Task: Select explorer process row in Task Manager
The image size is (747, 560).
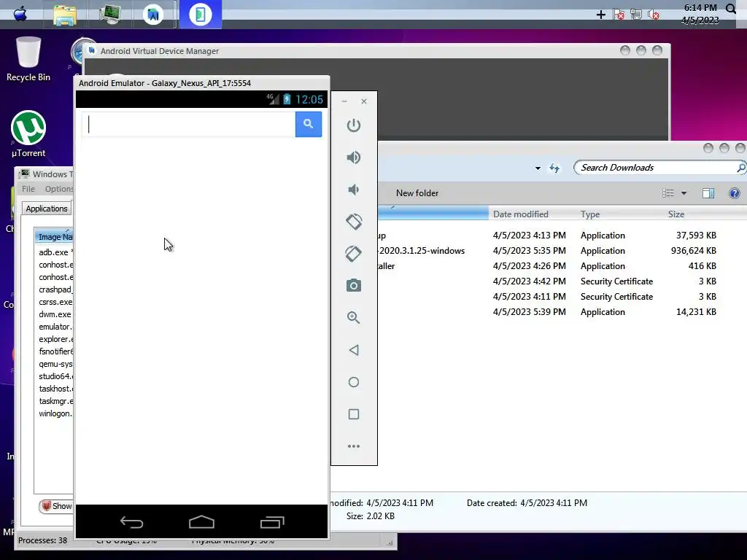Action: pyautogui.click(x=55, y=339)
